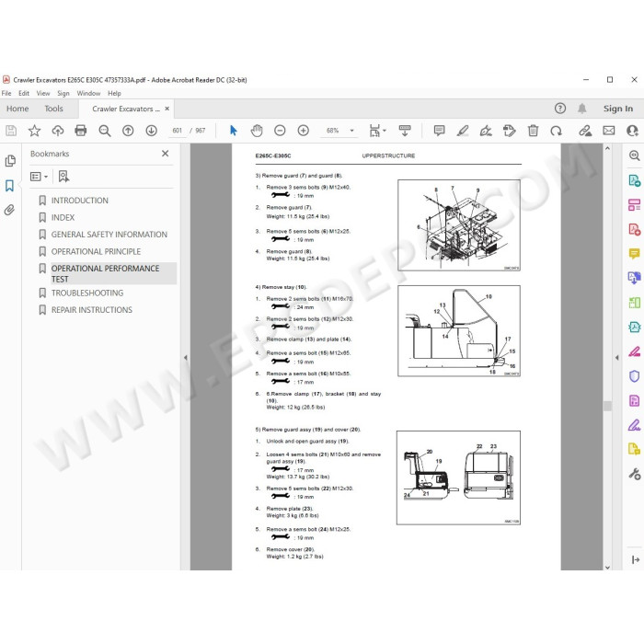Open the user account icon in the toolbar
Viewport: 644px width, 644px height.
pos(632,131)
